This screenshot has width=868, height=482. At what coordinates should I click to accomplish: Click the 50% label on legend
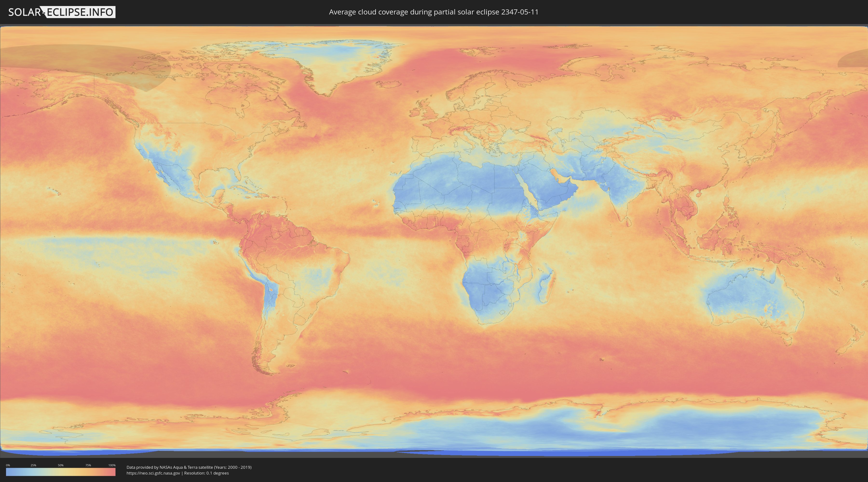(x=61, y=465)
